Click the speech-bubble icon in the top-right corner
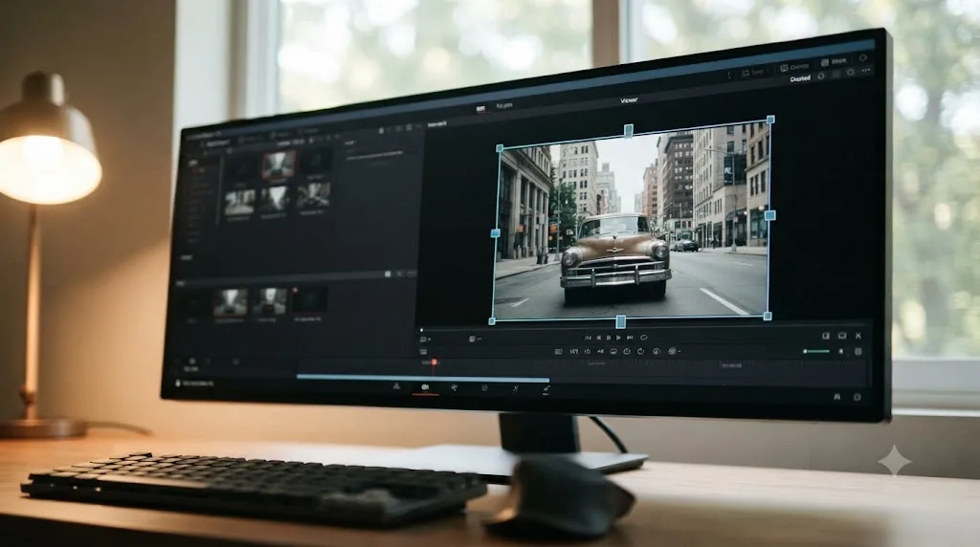The image size is (980, 547). [x=863, y=57]
